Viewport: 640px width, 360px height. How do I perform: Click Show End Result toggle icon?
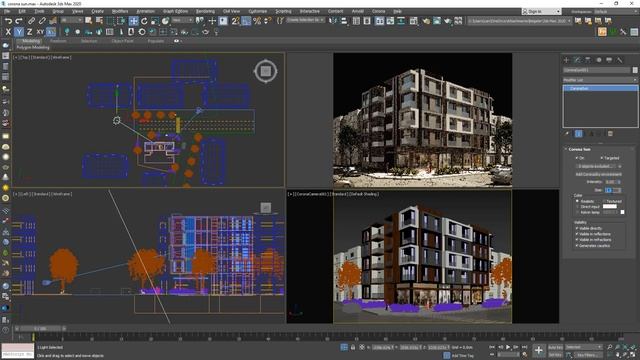(578, 133)
